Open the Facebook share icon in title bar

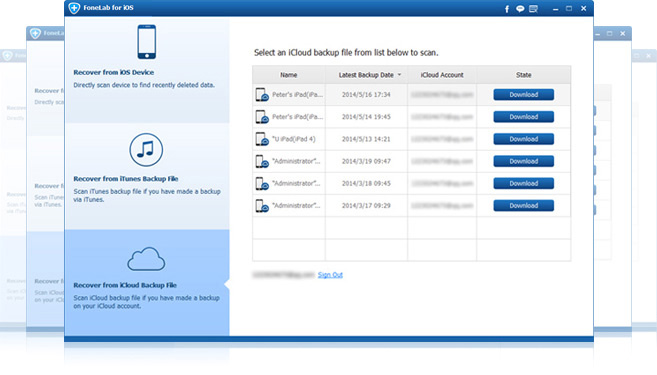pyautogui.click(x=507, y=9)
